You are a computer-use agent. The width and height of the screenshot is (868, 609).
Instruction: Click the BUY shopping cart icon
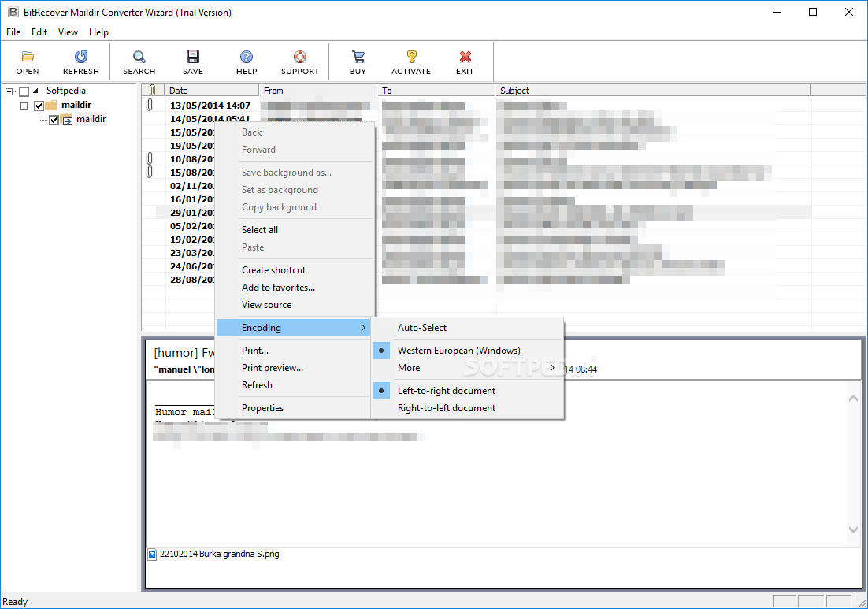(x=358, y=57)
